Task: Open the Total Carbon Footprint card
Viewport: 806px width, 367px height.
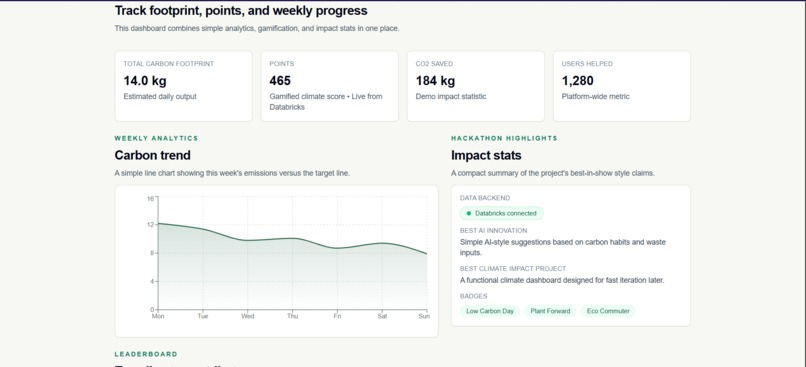Action: [184, 86]
